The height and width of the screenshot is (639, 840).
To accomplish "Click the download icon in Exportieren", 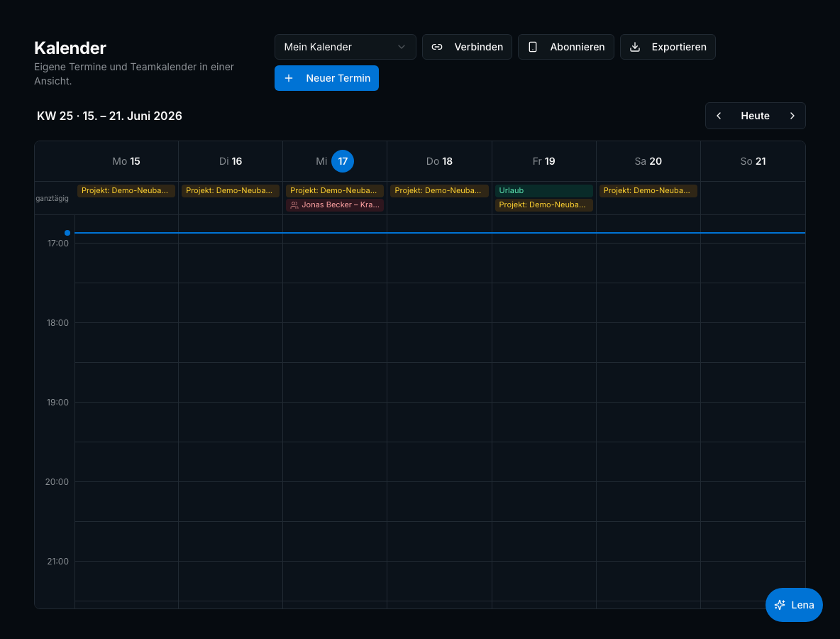I will click(635, 47).
